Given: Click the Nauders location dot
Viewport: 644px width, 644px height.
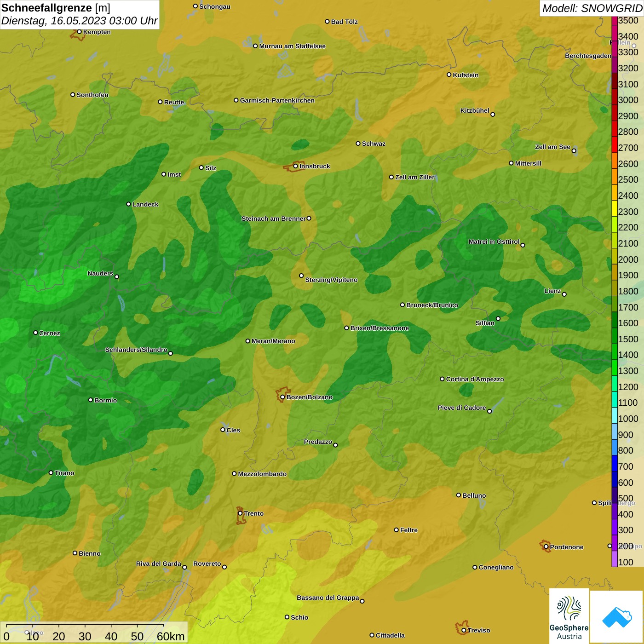Looking at the screenshot, I should (116, 276).
